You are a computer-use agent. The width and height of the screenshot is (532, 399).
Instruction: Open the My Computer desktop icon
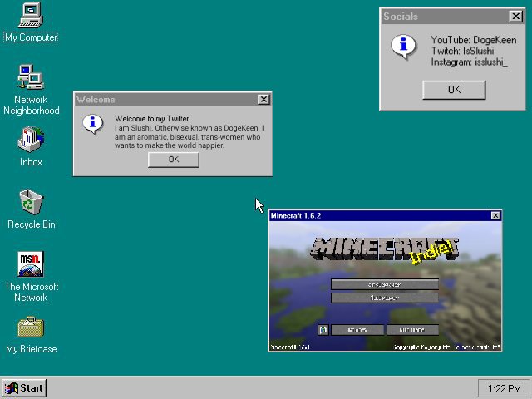pos(31,15)
